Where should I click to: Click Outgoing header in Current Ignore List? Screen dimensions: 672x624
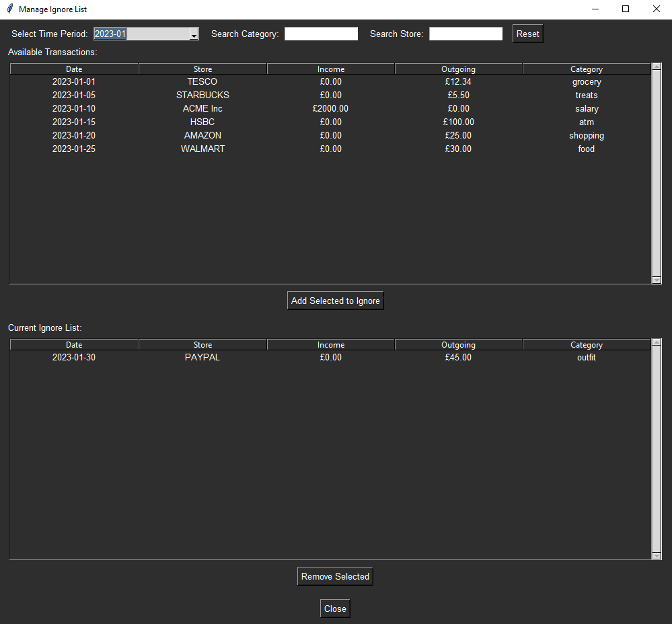click(x=459, y=345)
